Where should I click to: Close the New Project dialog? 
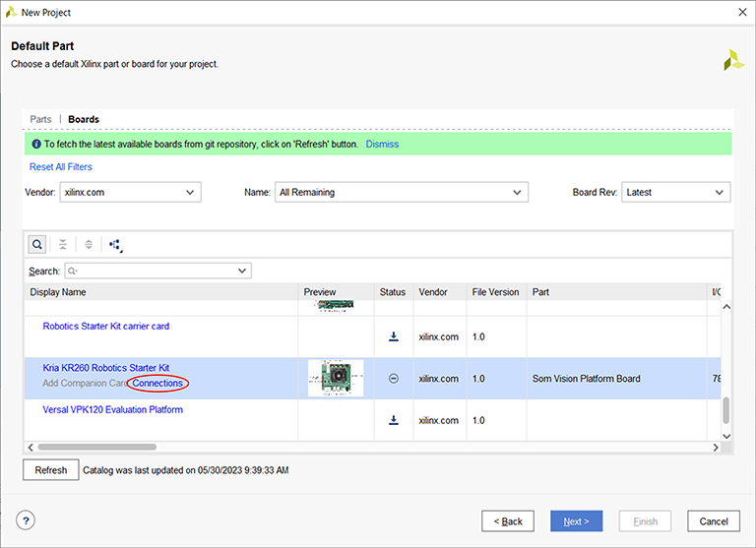742,12
